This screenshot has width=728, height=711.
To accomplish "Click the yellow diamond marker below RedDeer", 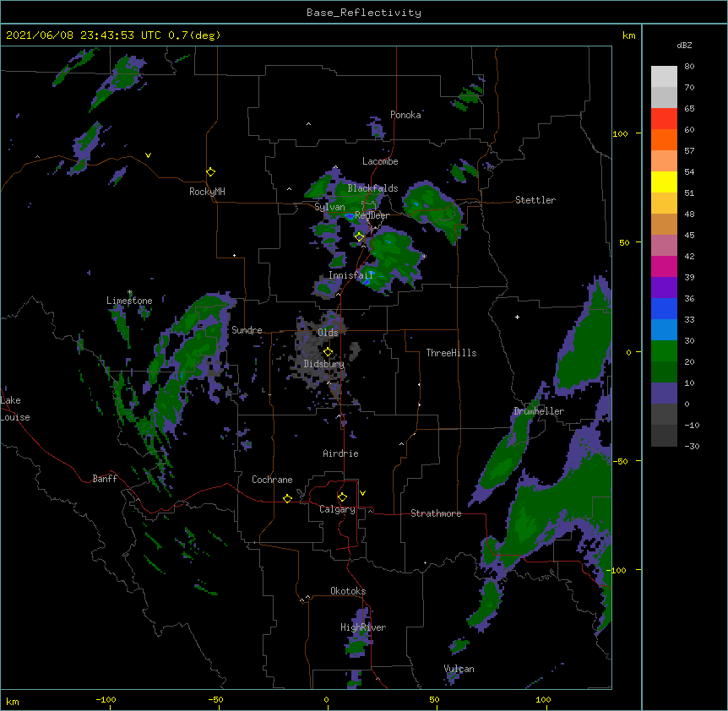I will [x=359, y=236].
